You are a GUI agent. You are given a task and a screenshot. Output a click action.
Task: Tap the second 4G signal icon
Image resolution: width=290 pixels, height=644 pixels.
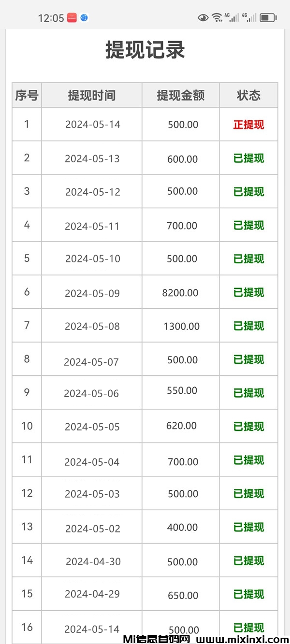[x=250, y=18]
